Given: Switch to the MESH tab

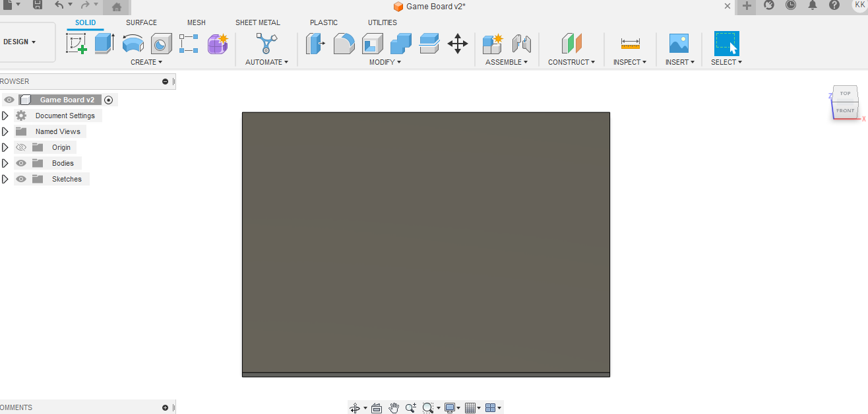Looking at the screenshot, I should coord(196,22).
